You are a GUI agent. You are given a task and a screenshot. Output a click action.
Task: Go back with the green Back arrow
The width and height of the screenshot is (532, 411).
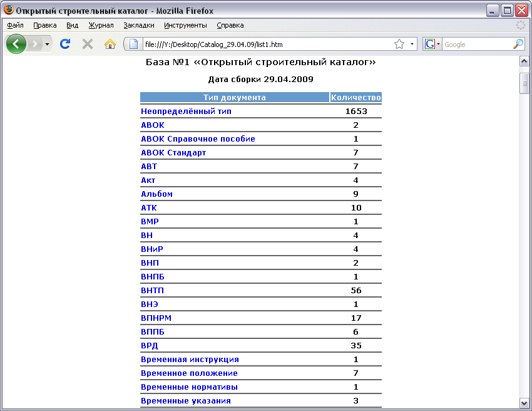pyautogui.click(x=16, y=44)
